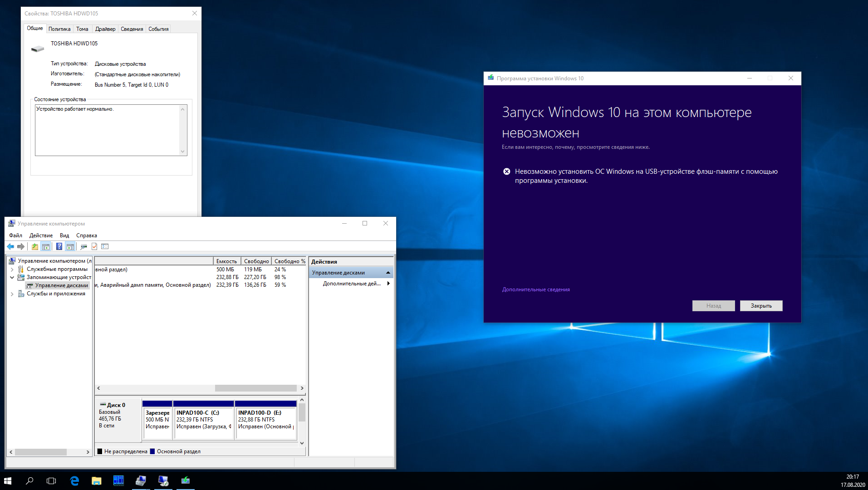Select the INPAD100-D (E:) partition block
Viewport: 868px width, 490px height.
266,420
